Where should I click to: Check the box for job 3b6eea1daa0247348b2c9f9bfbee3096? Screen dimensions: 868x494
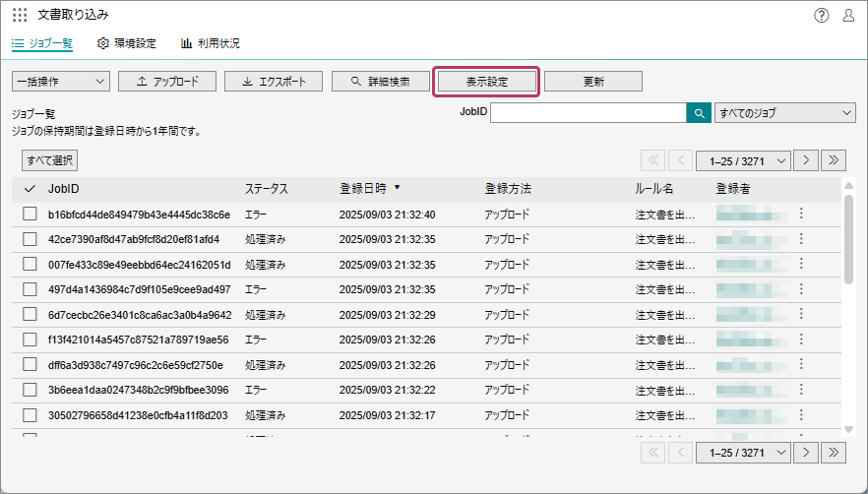(30, 390)
